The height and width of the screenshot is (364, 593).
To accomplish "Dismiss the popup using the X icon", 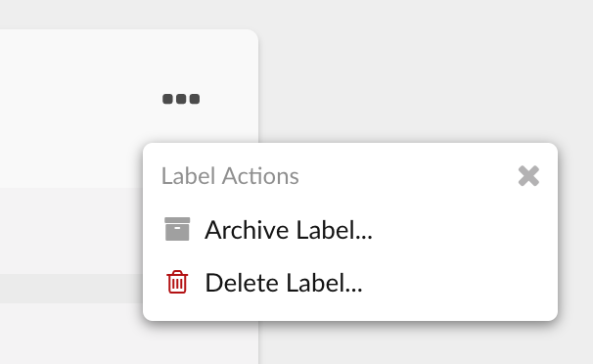I will click(528, 176).
